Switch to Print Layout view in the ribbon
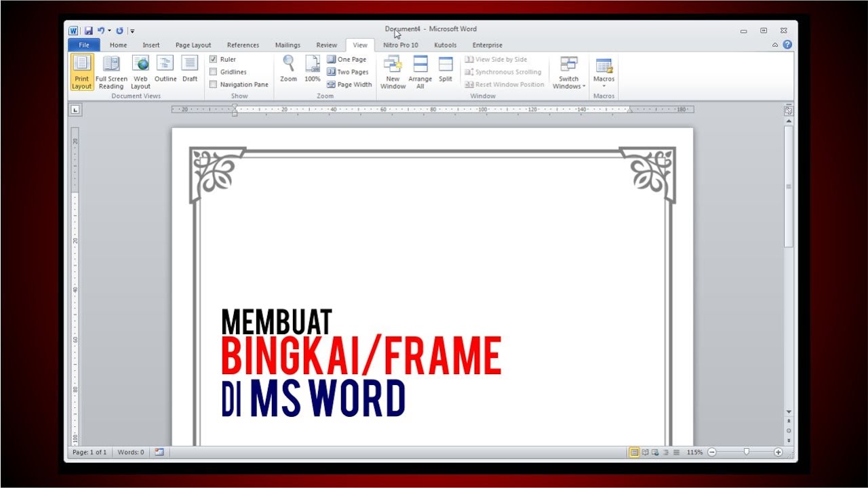The width and height of the screenshot is (868, 488). click(x=81, y=73)
